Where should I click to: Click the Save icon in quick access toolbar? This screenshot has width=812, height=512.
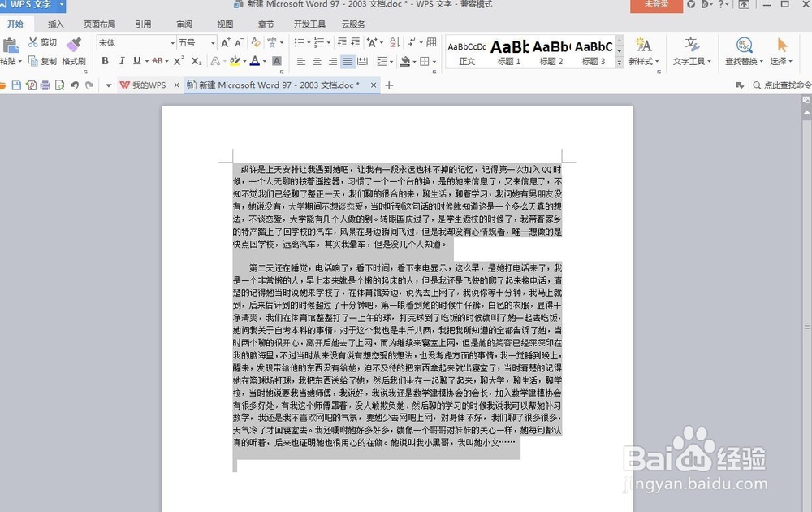point(16,85)
